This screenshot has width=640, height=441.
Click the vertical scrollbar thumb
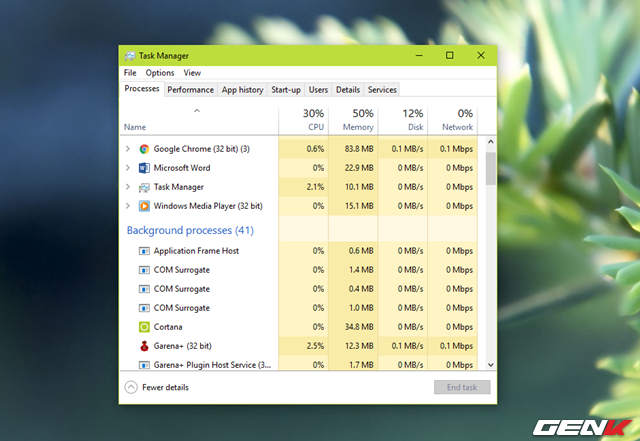point(491,169)
